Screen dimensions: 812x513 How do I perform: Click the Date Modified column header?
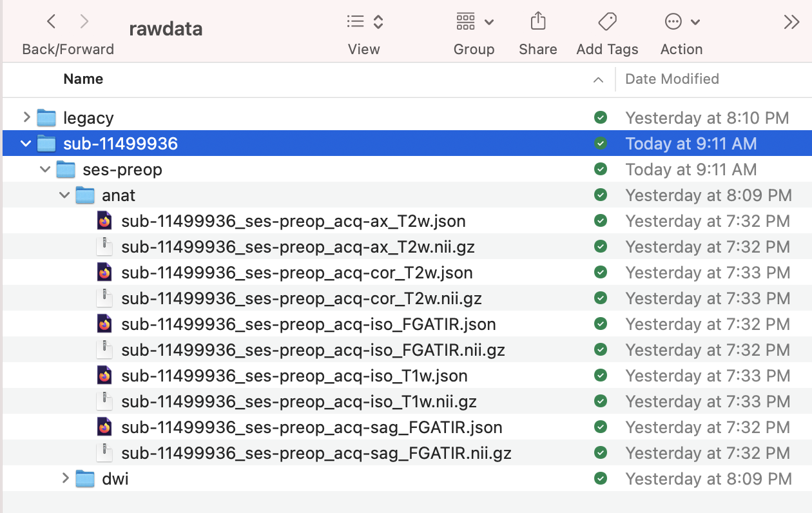tap(672, 79)
